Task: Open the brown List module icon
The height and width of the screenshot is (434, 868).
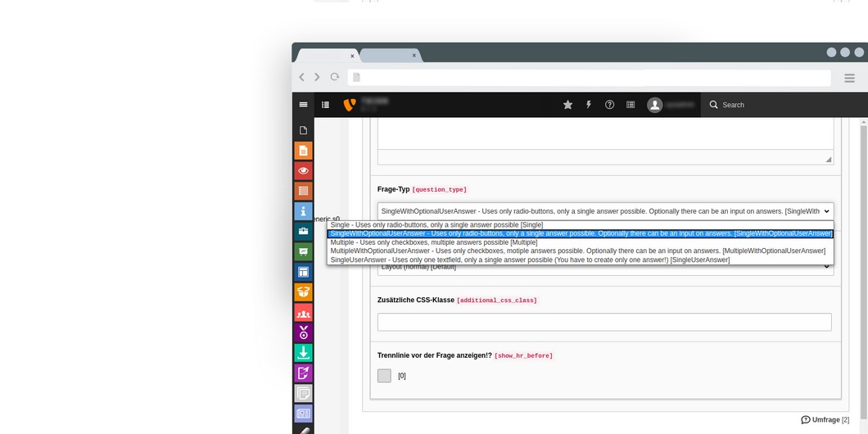Action: pos(303,191)
